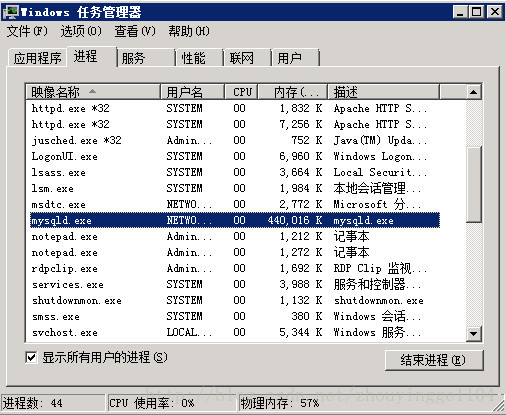
Task: Click the 440,016 K memory value
Action: coord(295,220)
